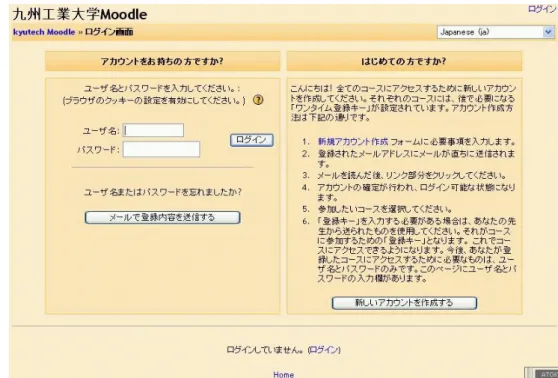Open the 新規アカウント作成 link

point(353,142)
